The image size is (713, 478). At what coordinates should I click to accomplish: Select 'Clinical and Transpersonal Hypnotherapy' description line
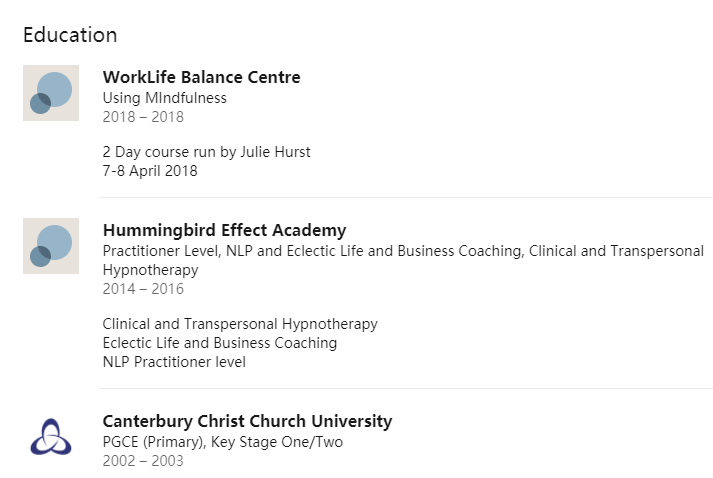[240, 324]
